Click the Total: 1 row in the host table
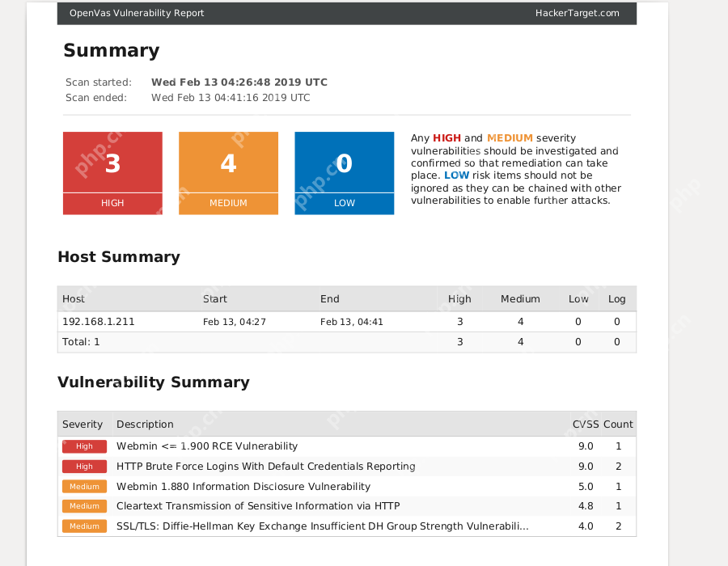728x566 pixels. pos(81,342)
